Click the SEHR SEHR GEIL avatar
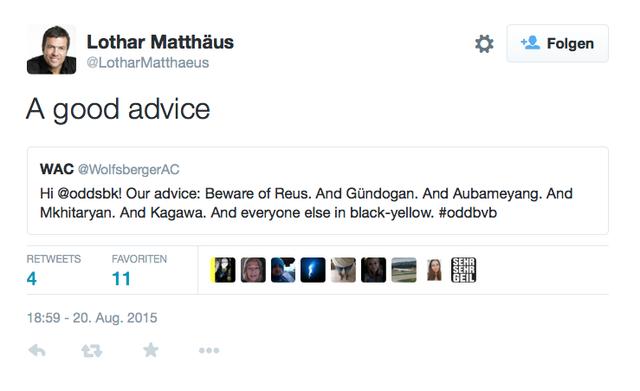This screenshot has width=640, height=391. [464, 270]
